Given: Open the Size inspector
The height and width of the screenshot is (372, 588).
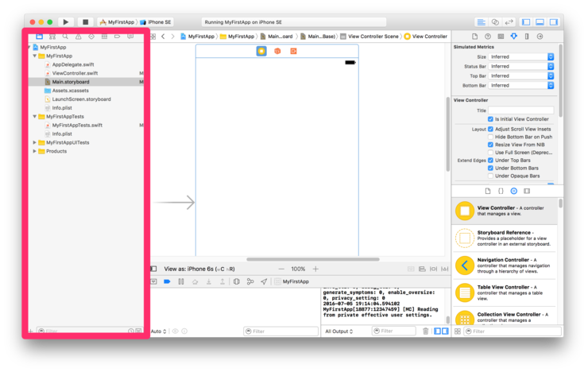Looking at the screenshot, I should pyautogui.click(x=527, y=37).
